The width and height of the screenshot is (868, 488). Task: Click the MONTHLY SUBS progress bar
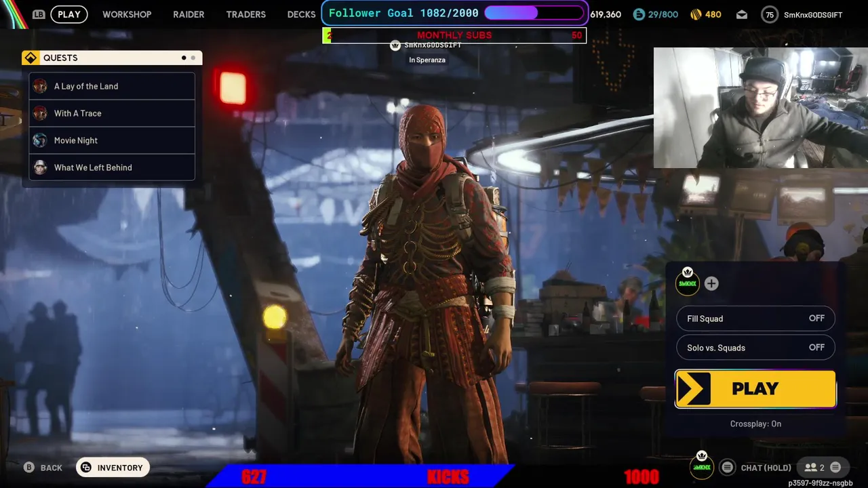[454, 35]
